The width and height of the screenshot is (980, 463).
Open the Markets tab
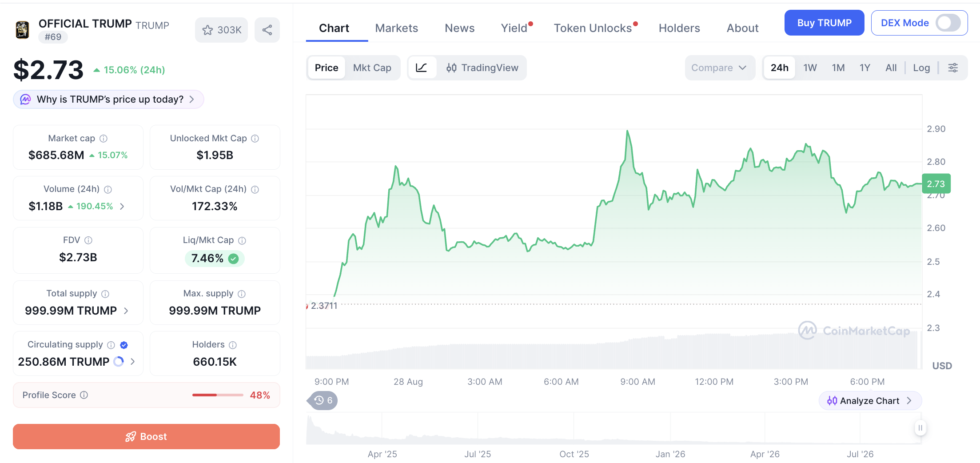coord(397,28)
